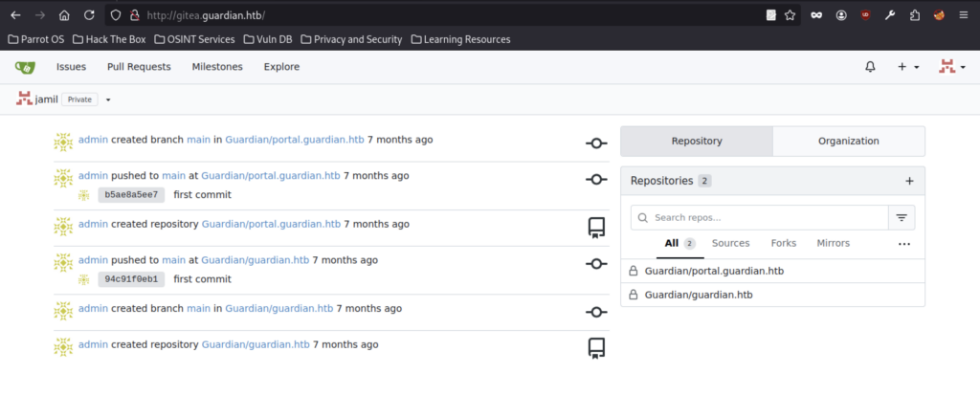The width and height of the screenshot is (980, 418).
Task: Open the browser extensions puzzle icon
Action: coord(914,15)
